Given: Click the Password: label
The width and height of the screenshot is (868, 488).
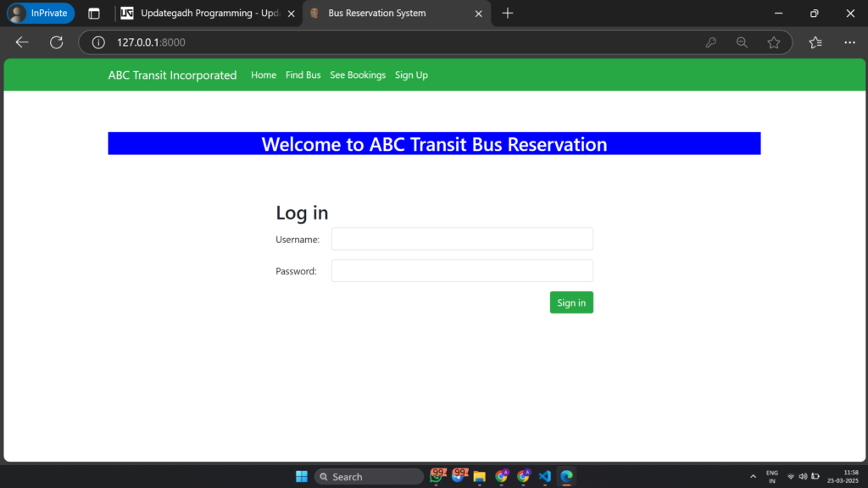Looking at the screenshot, I should click(x=296, y=271).
